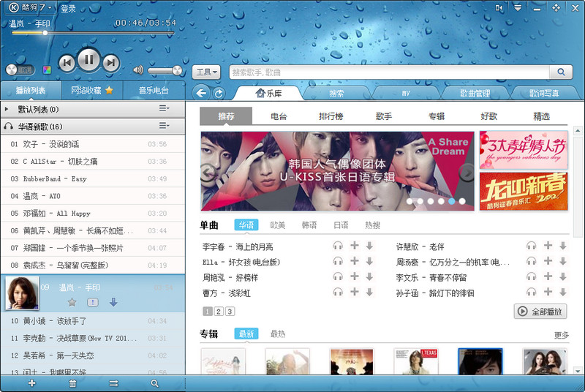
Task: Open the 酷狗7 main menu dropdown
Action: click(x=31, y=7)
